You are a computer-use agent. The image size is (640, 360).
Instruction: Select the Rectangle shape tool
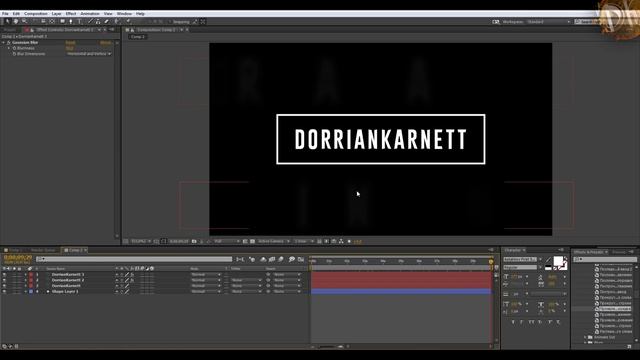(x=62, y=21)
